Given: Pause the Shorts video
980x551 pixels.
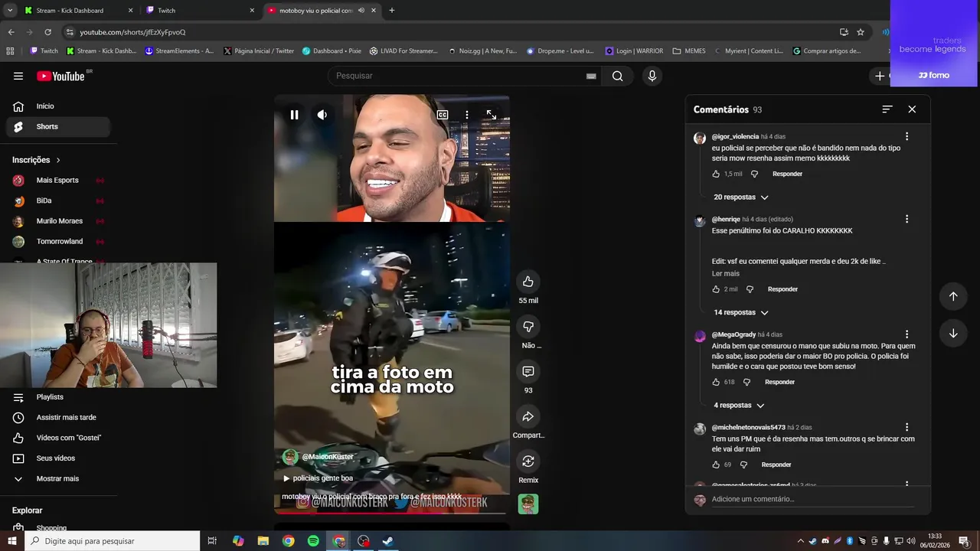Looking at the screenshot, I should pyautogui.click(x=294, y=115).
